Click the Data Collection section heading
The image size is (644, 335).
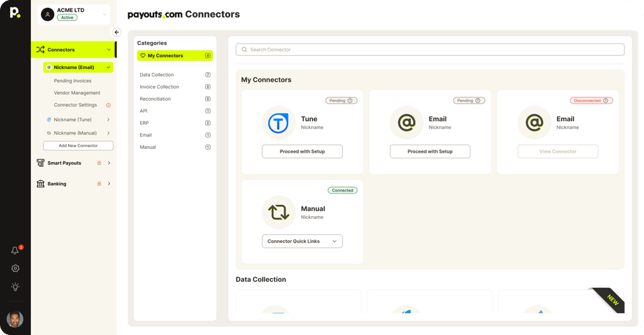(x=261, y=279)
